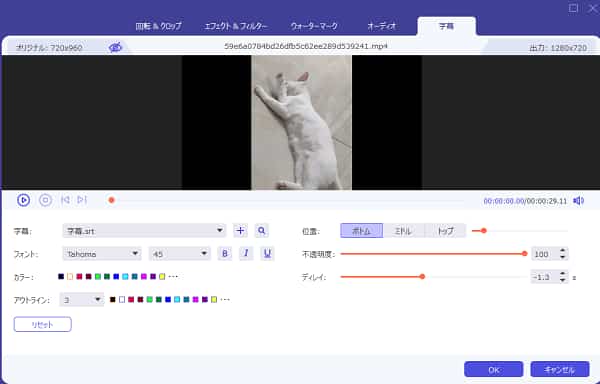Click the position slider handle
Viewport: 600px width, 384px height.
(x=484, y=231)
